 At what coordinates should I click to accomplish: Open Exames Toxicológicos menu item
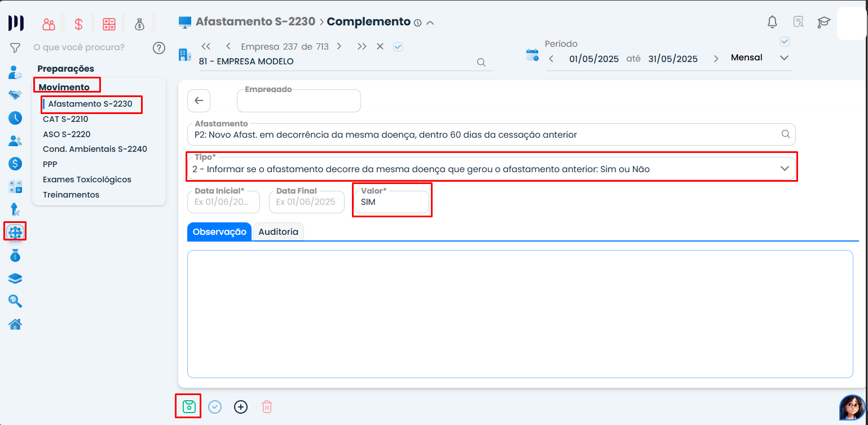87,179
